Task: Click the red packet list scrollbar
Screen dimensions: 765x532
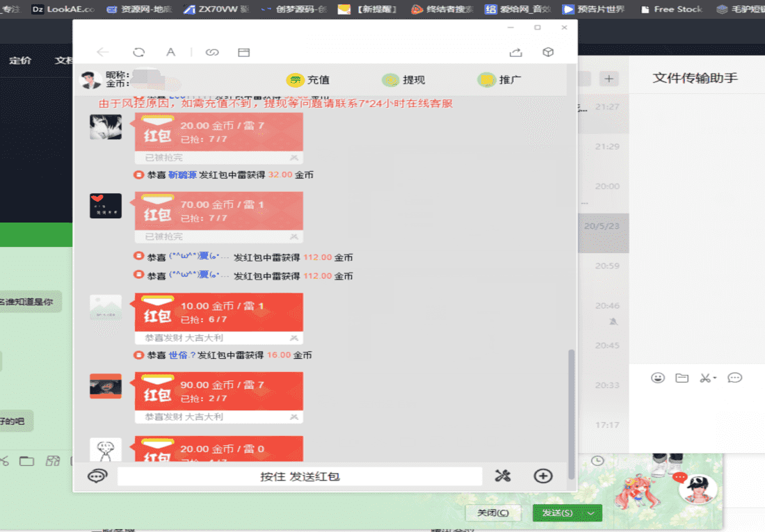Action: [571, 415]
